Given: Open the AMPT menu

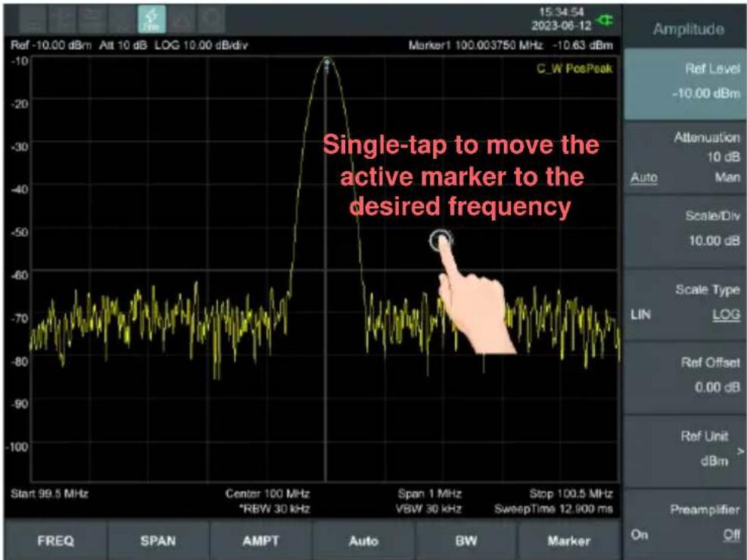Looking at the screenshot, I should (x=260, y=541).
